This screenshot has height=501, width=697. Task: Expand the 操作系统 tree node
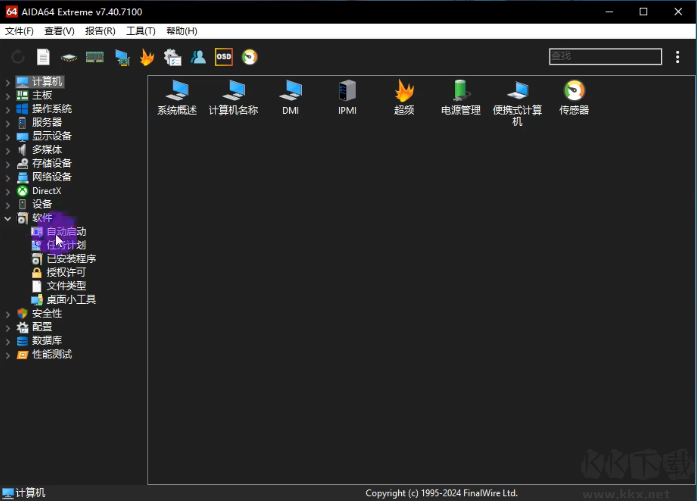[x=8, y=109]
